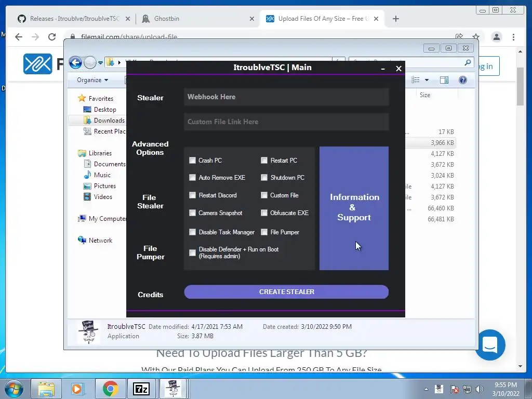
Task: Click the Custom File Link Here field
Action: click(x=286, y=122)
